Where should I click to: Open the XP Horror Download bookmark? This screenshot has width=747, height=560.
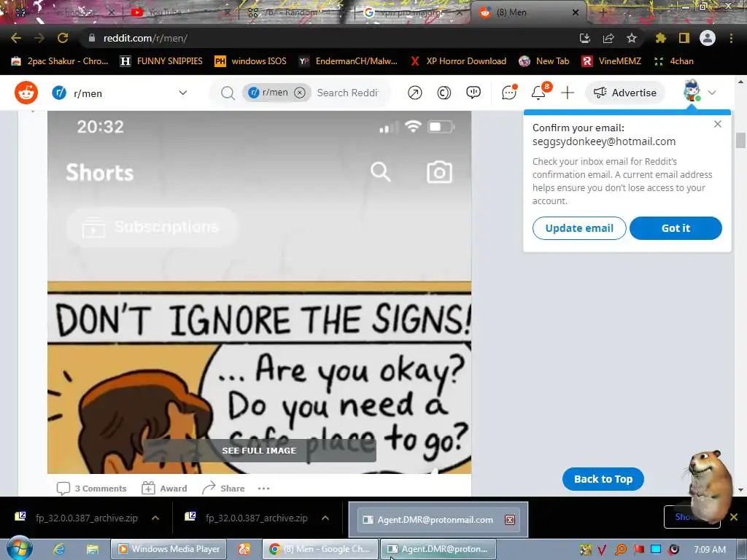[x=458, y=61]
